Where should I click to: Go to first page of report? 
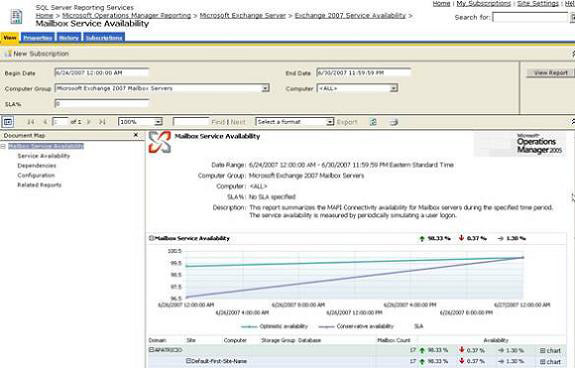click(x=31, y=122)
